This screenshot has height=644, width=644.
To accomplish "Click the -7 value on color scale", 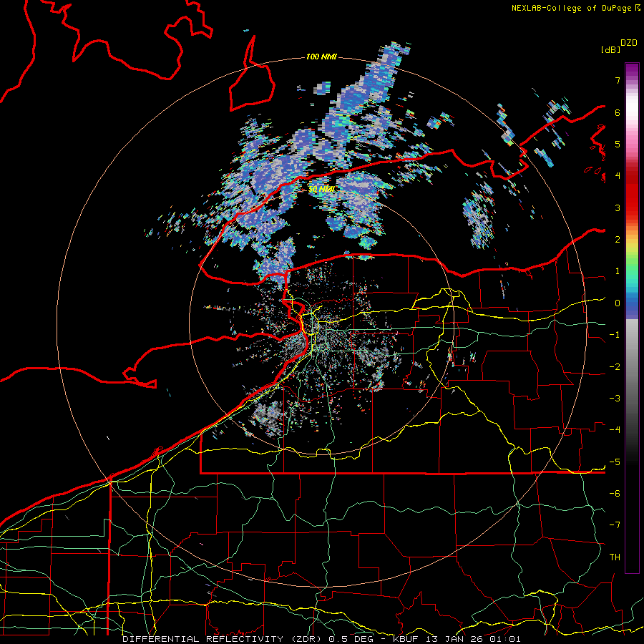I will 615,525.
